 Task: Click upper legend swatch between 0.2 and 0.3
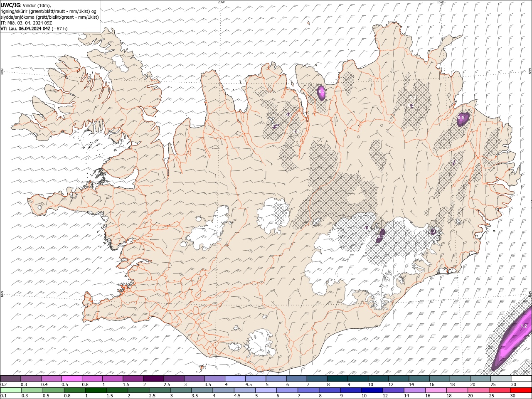10,379
